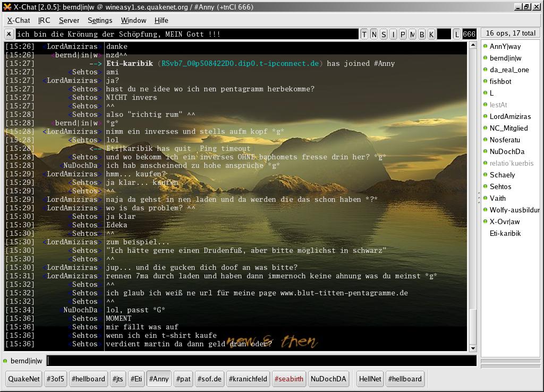The width and height of the screenshot is (544, 392).
Task: Open the Settings menu
Action: pos(100,20)
